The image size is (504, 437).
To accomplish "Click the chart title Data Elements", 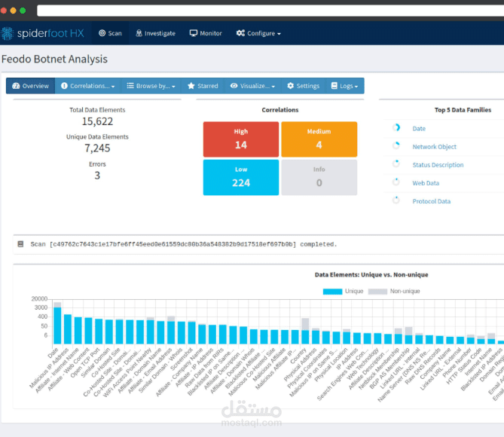I will tap(371, 274).
